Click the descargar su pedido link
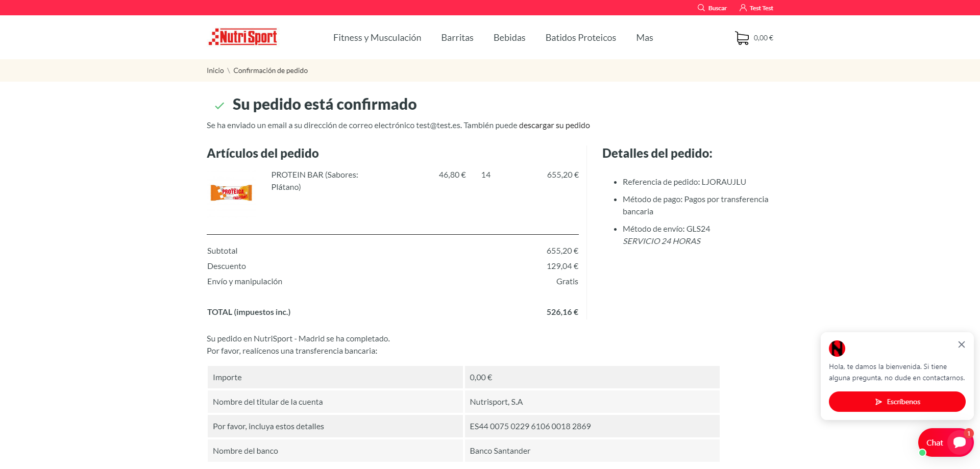This screenshot has height=469, width=980. 554,126
